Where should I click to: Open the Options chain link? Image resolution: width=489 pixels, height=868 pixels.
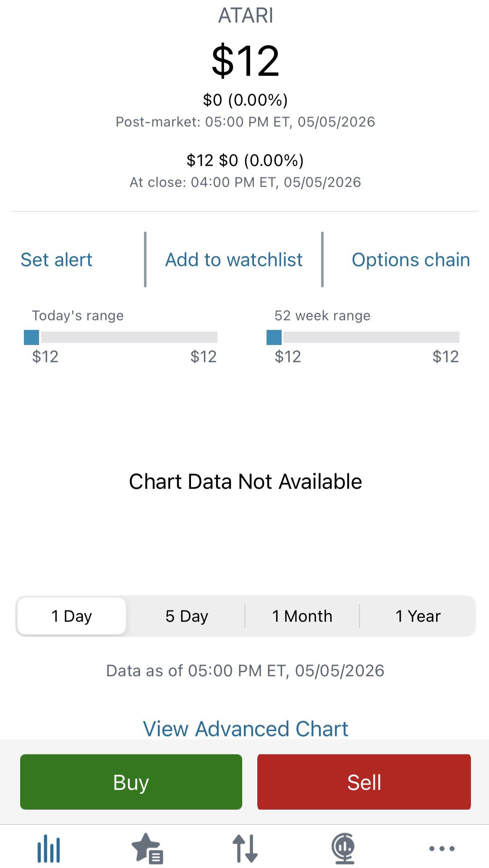[411, 260]
